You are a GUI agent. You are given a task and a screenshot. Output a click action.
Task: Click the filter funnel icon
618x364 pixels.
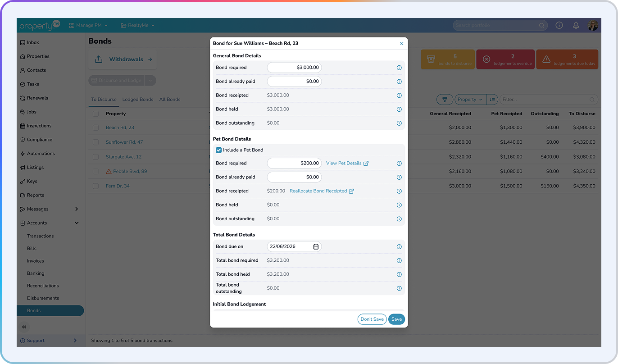[x=445, y=100]
